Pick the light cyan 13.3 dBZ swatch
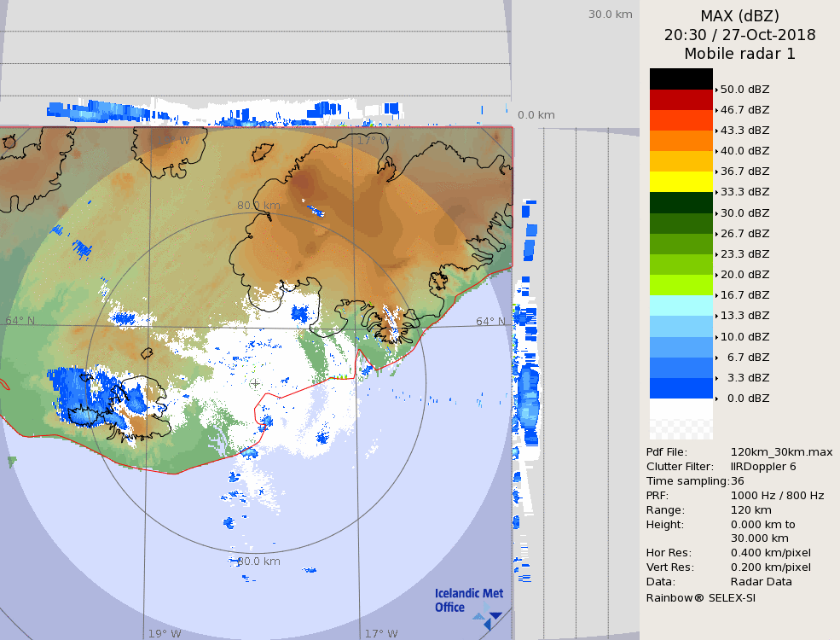The width and height of the screenshot is (840, 640). [x=681, y=305]
